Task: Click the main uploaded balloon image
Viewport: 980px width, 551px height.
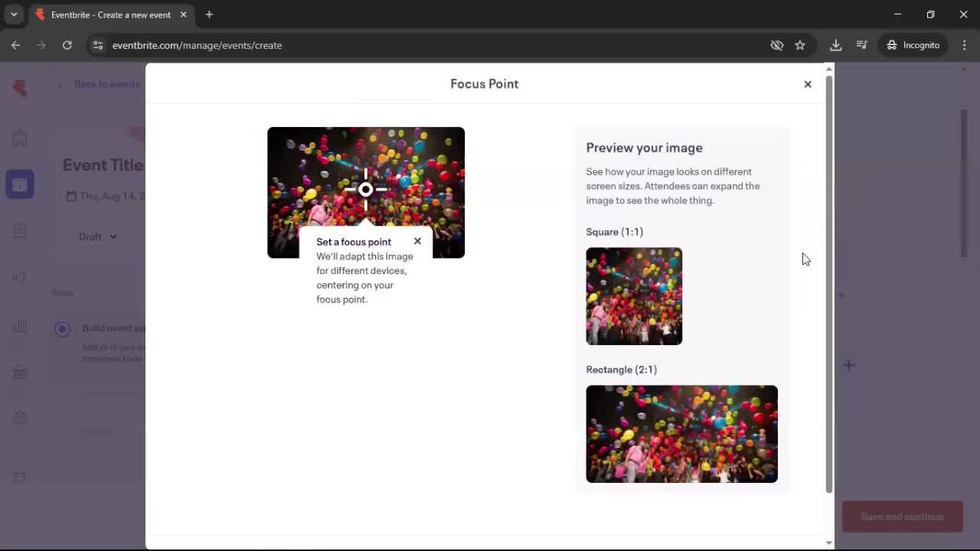Action: tap(366, 192)
